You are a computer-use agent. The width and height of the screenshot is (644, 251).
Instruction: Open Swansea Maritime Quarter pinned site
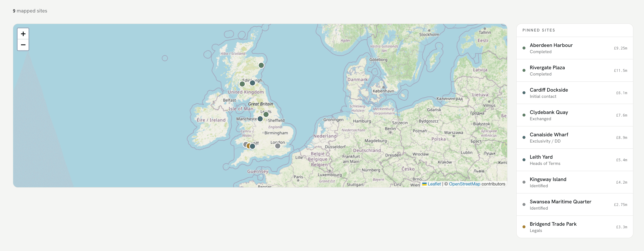574,204
